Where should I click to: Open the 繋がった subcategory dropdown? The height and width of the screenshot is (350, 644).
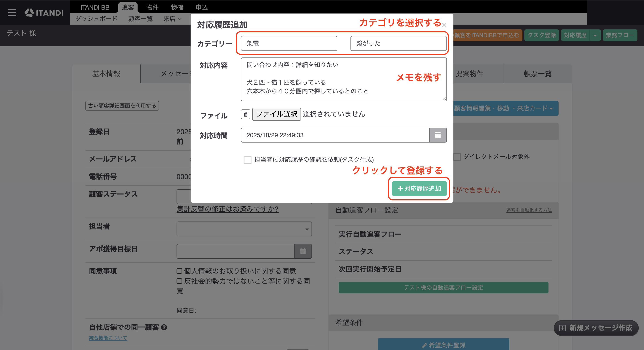(398, 43)
